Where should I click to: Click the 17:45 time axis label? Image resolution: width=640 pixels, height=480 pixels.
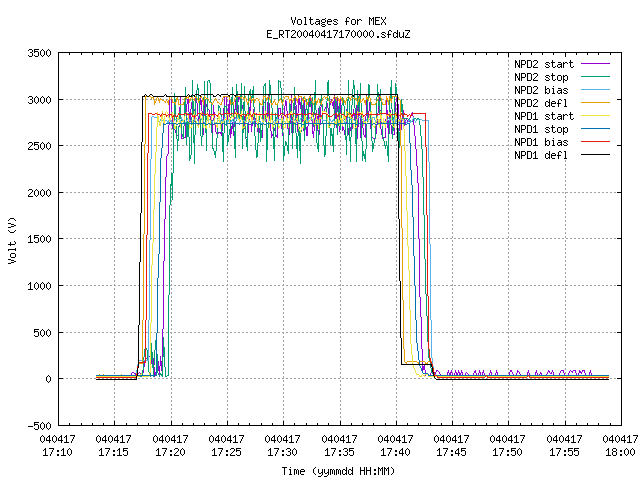451,452
